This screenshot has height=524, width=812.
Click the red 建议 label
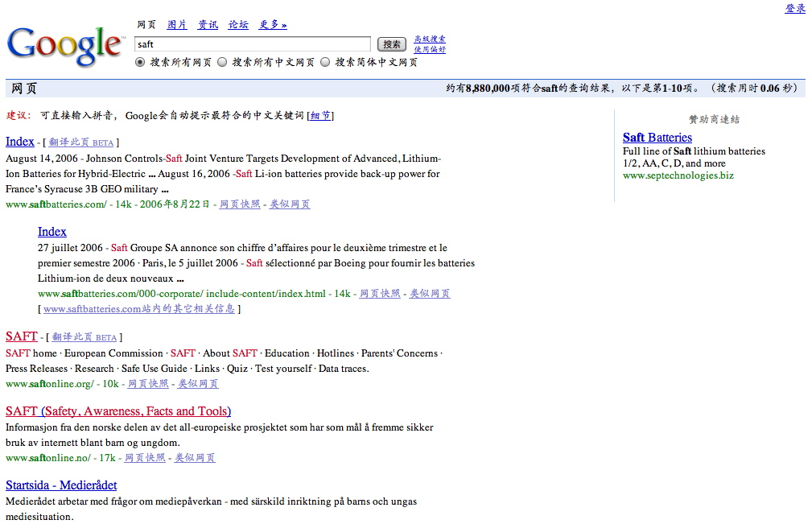19,115
